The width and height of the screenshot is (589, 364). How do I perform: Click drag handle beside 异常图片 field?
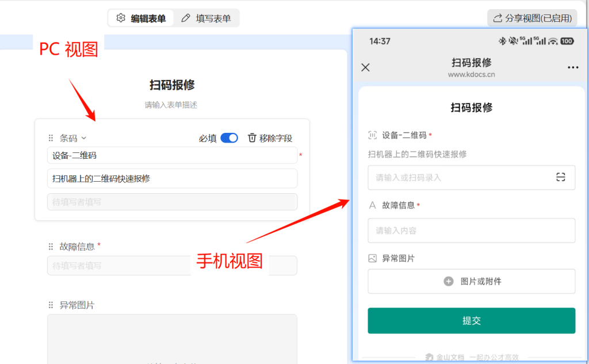[51, 305]
